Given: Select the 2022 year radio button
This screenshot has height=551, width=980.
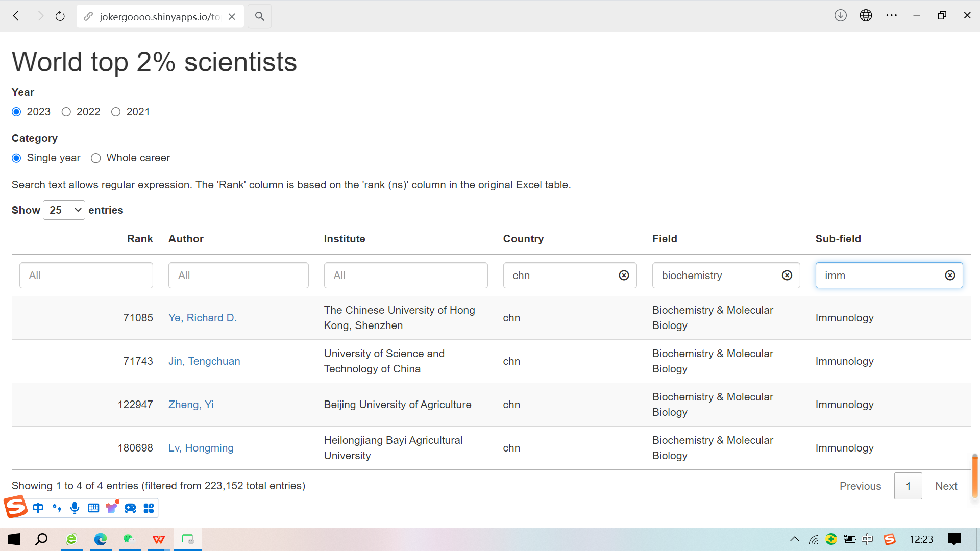Looking at the screenshot, I should pos(66,112).
